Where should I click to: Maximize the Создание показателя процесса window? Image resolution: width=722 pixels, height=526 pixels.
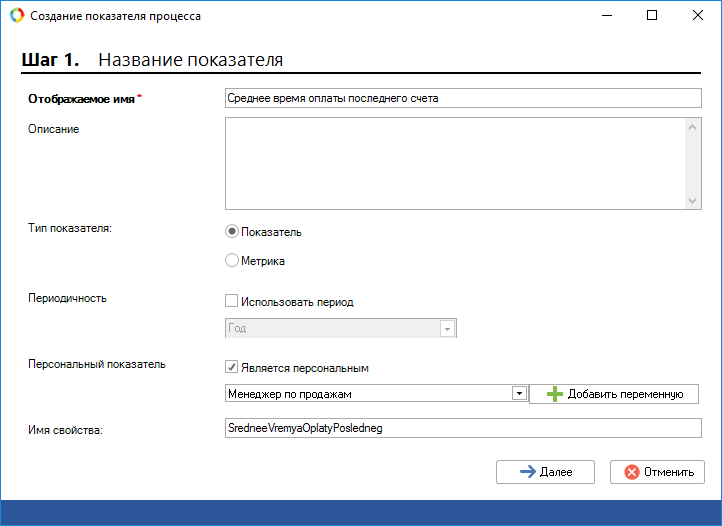pyautogui.click(x=652, y=16)
